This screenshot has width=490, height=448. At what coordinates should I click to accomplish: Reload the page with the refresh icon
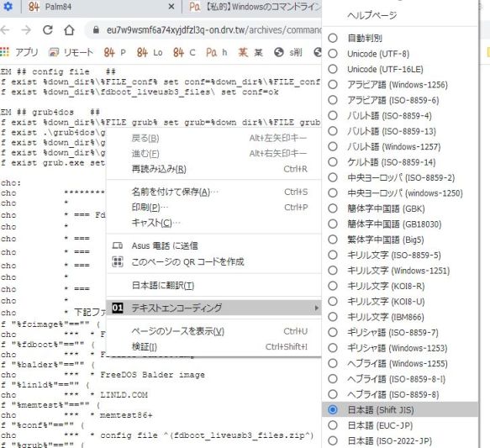pos(48,30)
